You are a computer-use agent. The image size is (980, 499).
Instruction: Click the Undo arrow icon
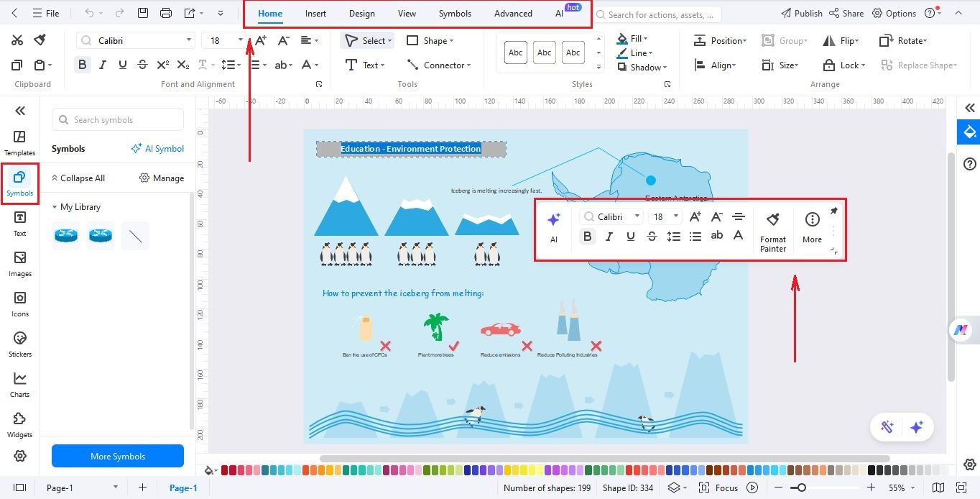pyautogui.click(x=89, y=13)
